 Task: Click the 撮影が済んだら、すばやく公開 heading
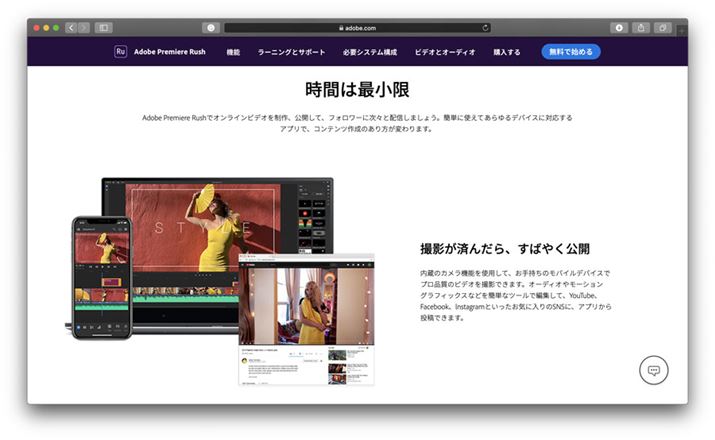pyautogui.click(x=505, y=249)
